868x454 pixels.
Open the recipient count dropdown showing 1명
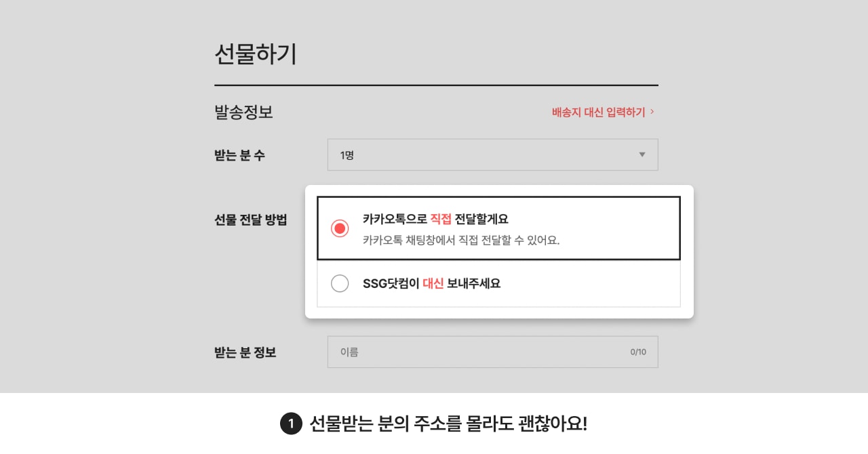tap(493, 154)
